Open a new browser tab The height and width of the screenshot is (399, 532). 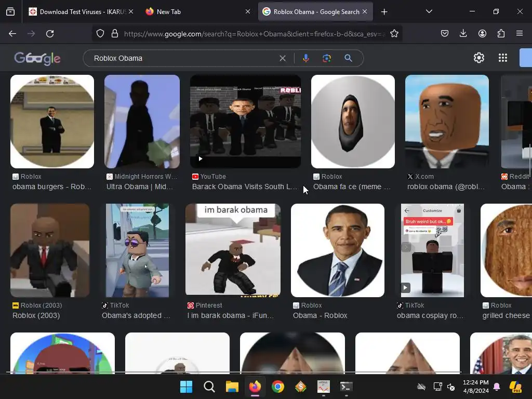click(384, 12)
